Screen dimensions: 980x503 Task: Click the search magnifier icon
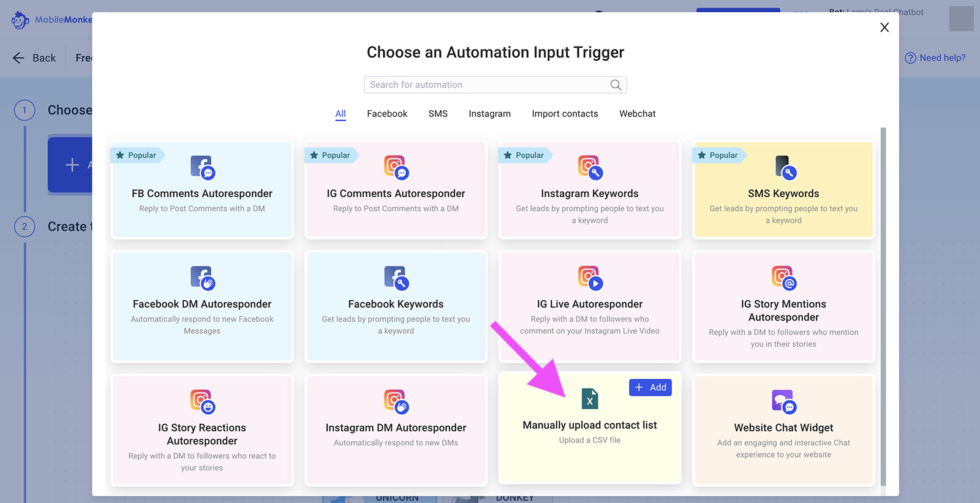(616, 85)
